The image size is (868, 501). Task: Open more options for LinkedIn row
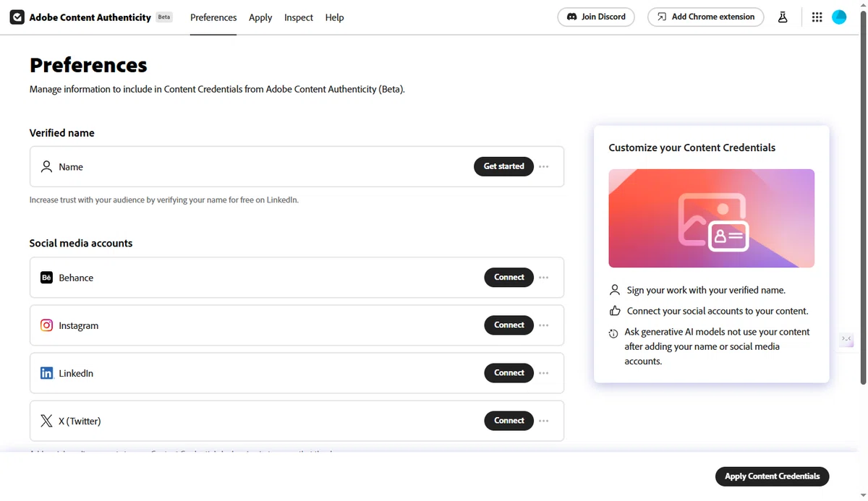point(544,373)
